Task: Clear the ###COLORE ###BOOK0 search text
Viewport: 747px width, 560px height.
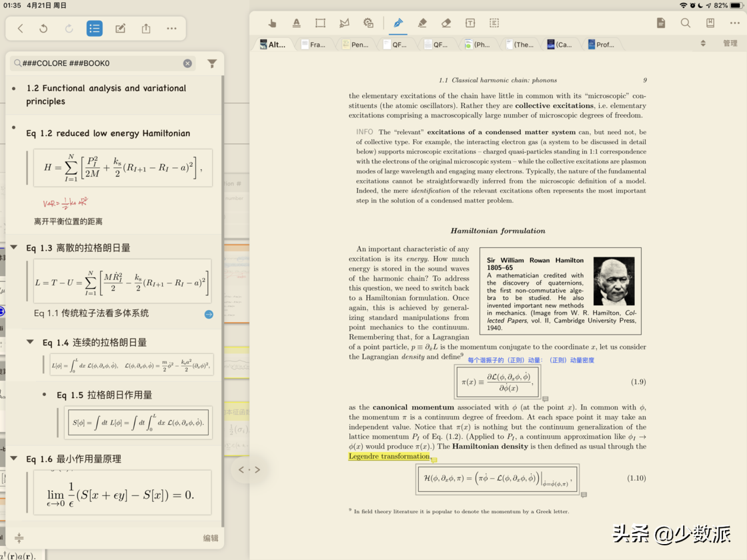Action: point(187,63)
